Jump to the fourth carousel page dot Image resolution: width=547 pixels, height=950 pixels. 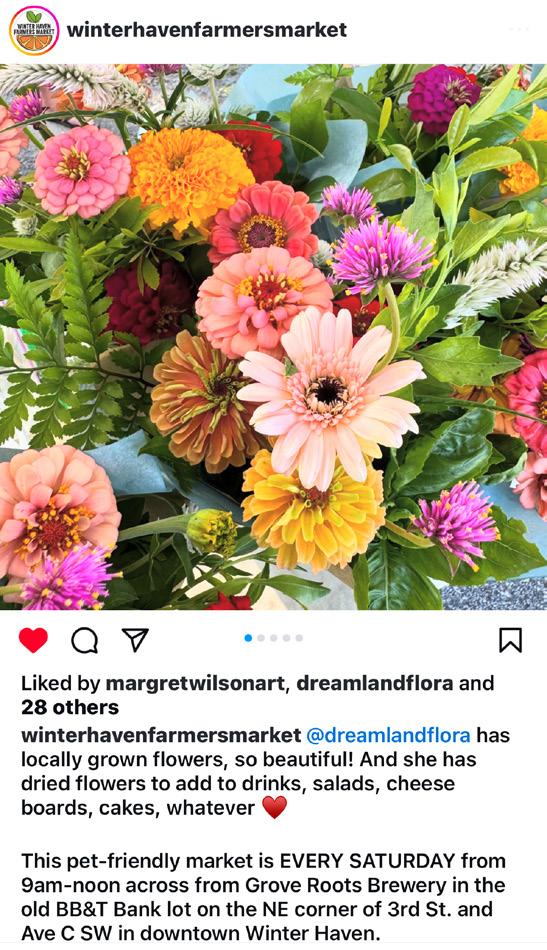click(287, 637)
